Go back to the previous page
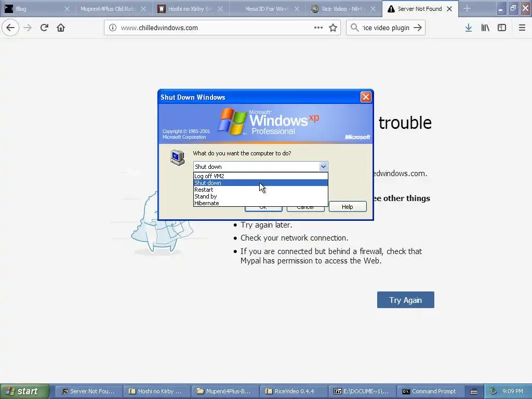 pyautogui.click(x=10, y=28)
